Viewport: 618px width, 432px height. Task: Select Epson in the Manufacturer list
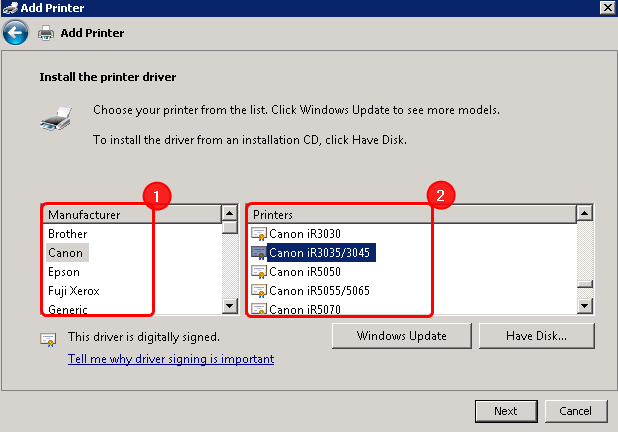[64, 272]
